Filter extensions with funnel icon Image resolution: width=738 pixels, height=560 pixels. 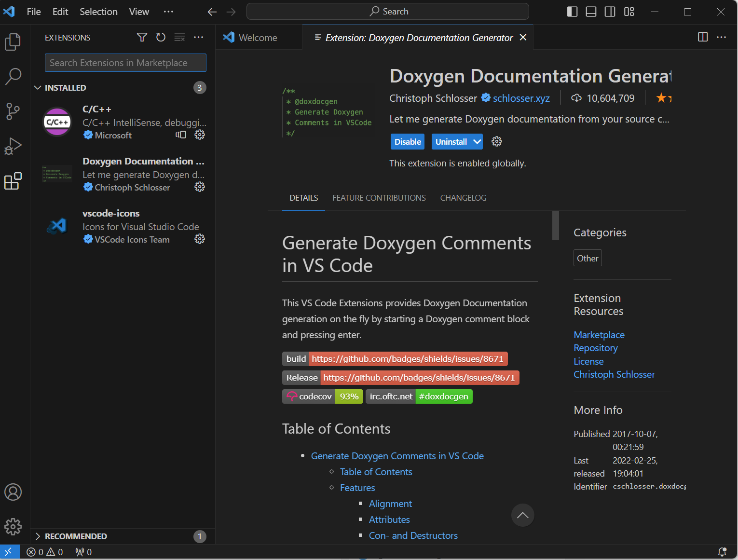coord(142,37)
